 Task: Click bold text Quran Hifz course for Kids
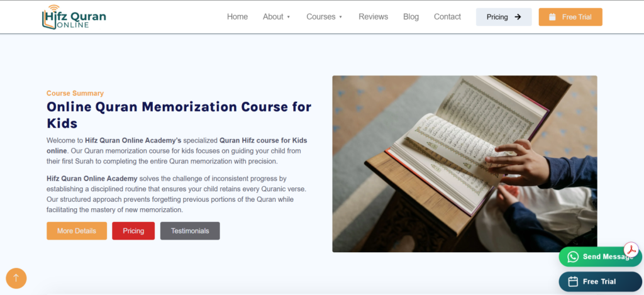[264, 140]
